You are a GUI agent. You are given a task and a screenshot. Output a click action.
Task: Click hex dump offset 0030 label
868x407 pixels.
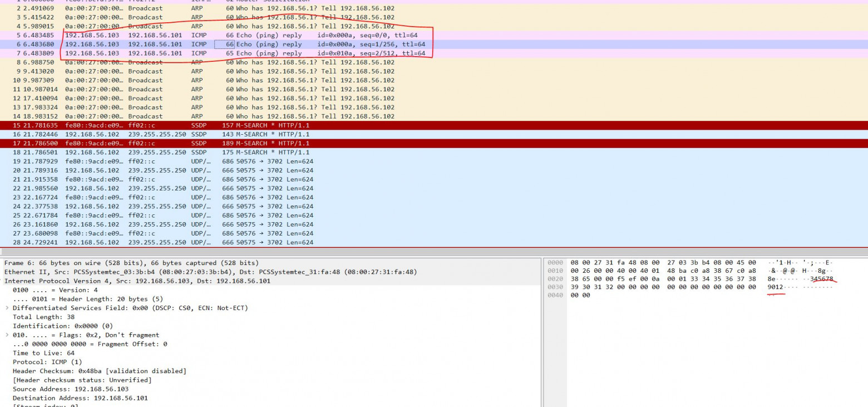(555, 287)
